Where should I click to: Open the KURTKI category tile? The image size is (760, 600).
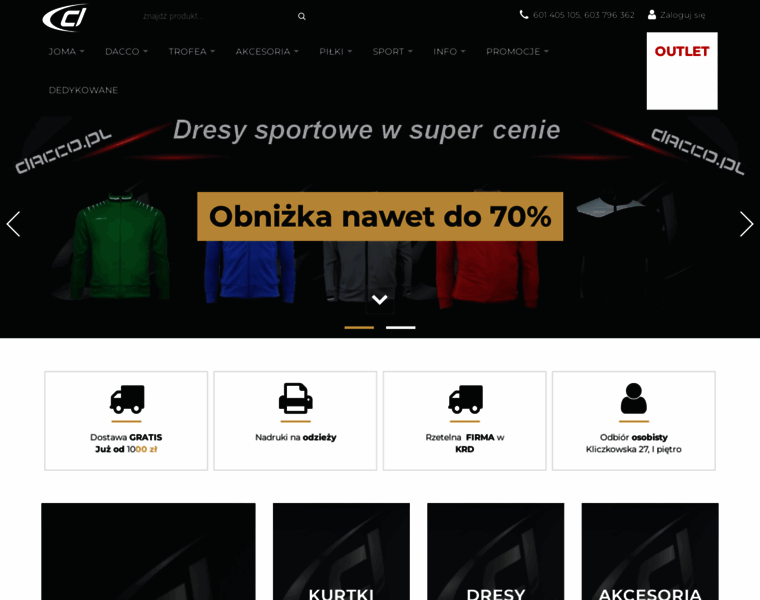[x=341, y=552]
